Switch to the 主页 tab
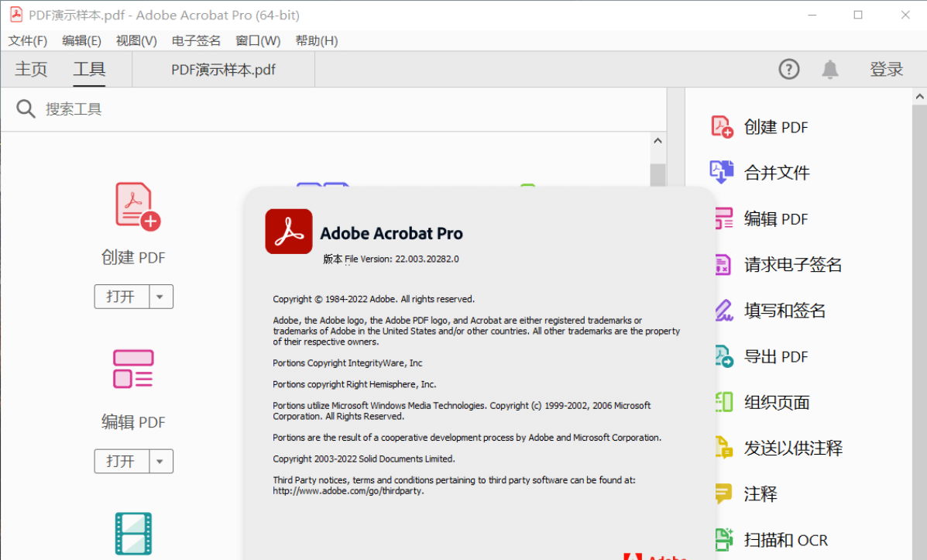 click(30, 69)
